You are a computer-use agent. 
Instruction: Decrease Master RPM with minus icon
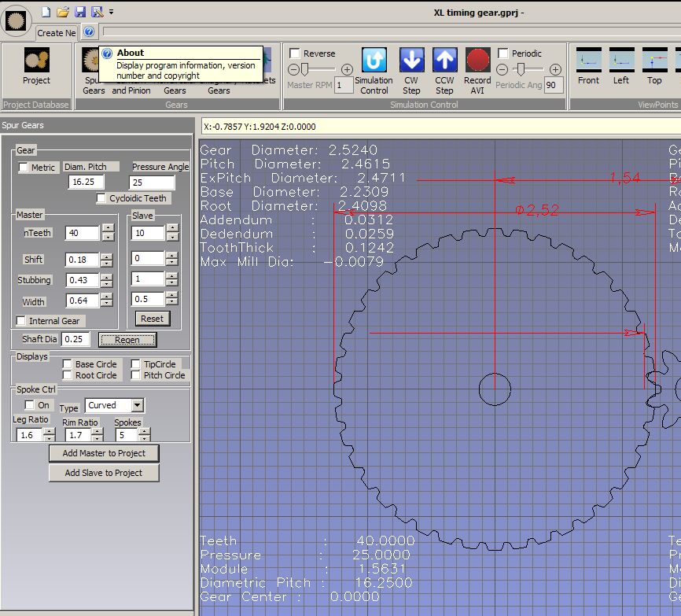(x=293, y=69)
